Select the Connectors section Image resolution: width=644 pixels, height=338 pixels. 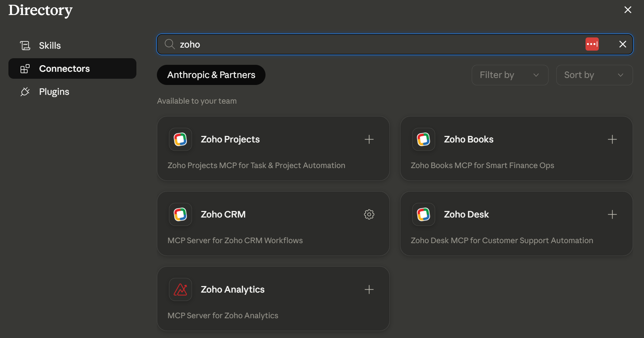coord(72,68)
